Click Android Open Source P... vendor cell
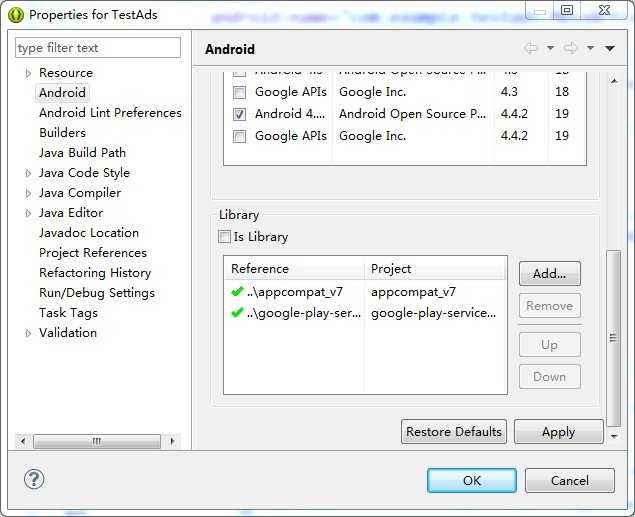The width and height of the screenshot is (635, 517). (x=412, y=114)
